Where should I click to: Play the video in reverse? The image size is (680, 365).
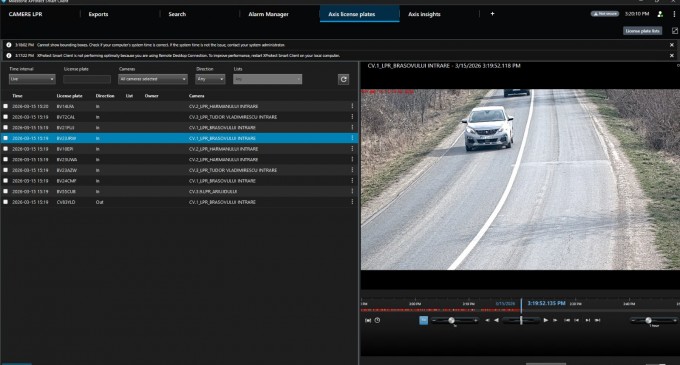click(497, 320)
